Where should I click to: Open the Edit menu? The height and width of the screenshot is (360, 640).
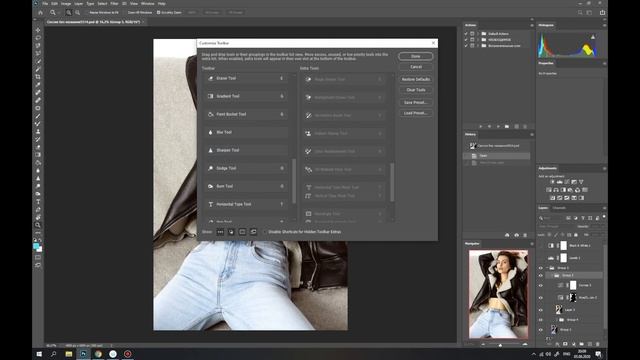pos(54,4)
